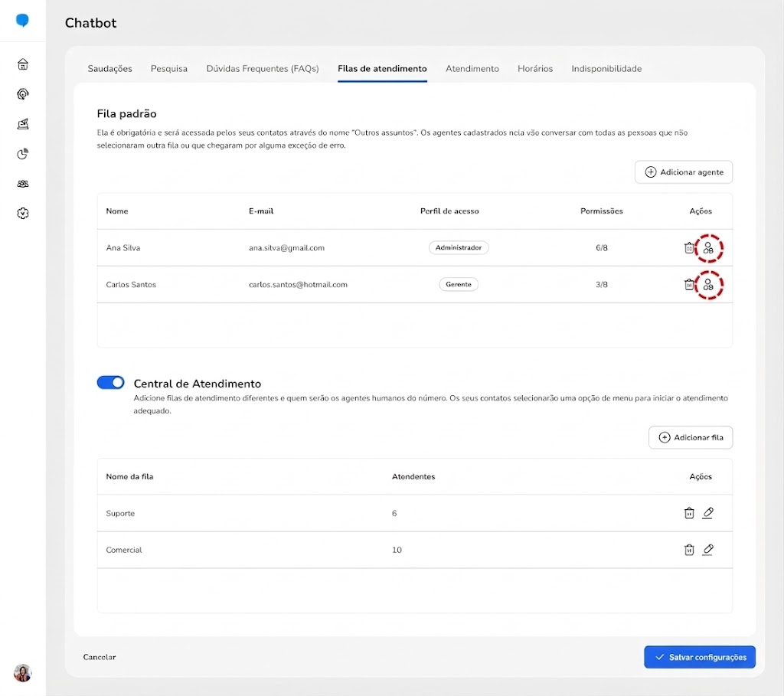The image size is (784, 696).
Task: Click the Adicionar agente button
Action: tap(684, 172)
